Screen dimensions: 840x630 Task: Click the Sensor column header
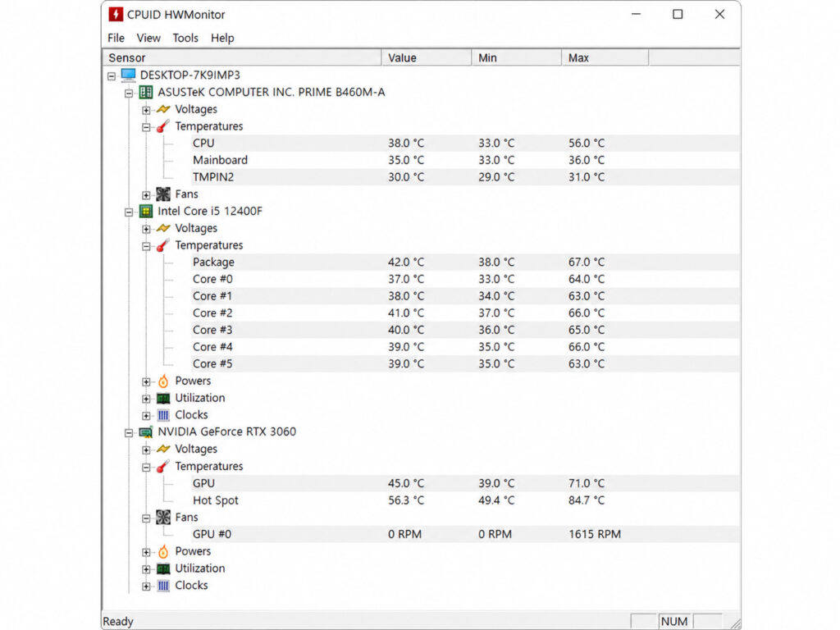tap(242, 57)
